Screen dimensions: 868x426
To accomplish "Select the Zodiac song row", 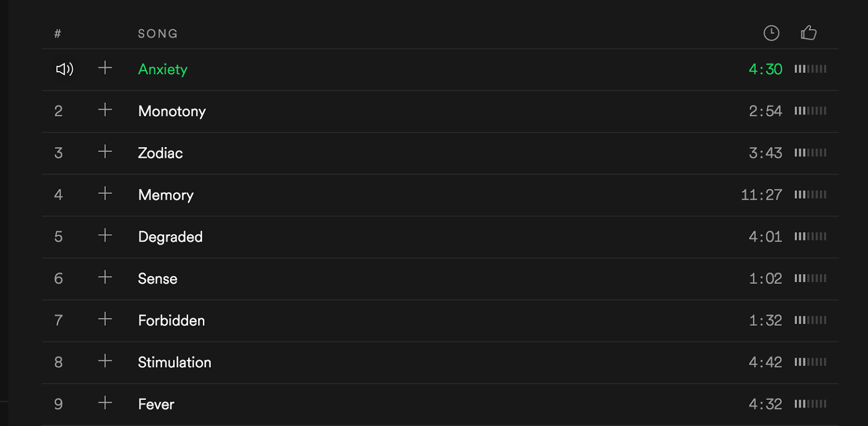I will click(x=441, y=153).
